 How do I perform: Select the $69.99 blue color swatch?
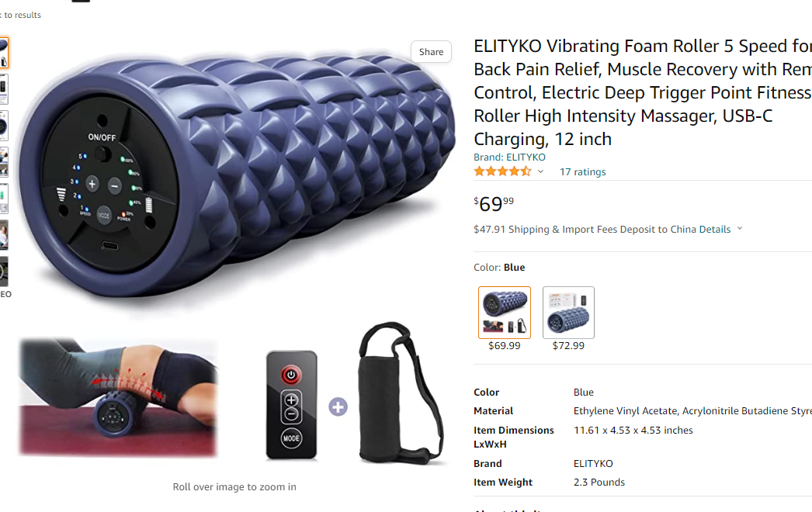point(505,313)
